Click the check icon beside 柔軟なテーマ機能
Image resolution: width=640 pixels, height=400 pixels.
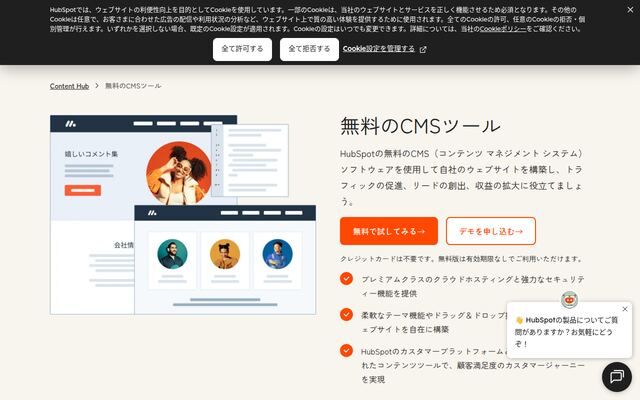click(x=347, y=314)
